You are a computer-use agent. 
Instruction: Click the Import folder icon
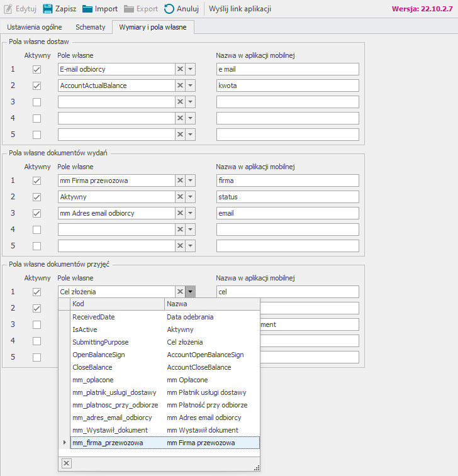[87, 9]
